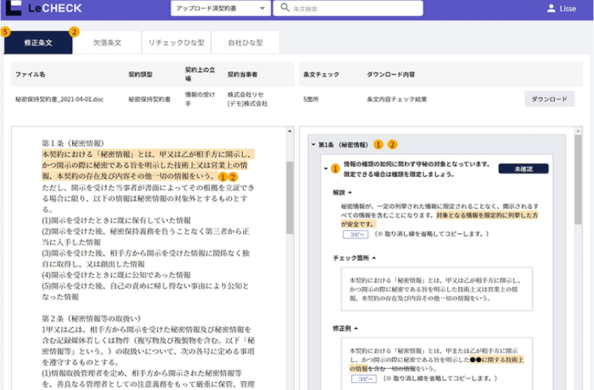This screenshot has width=594, height=390.
Task: Switch to the リチェックひな型 tab
Action: point(176,42)
